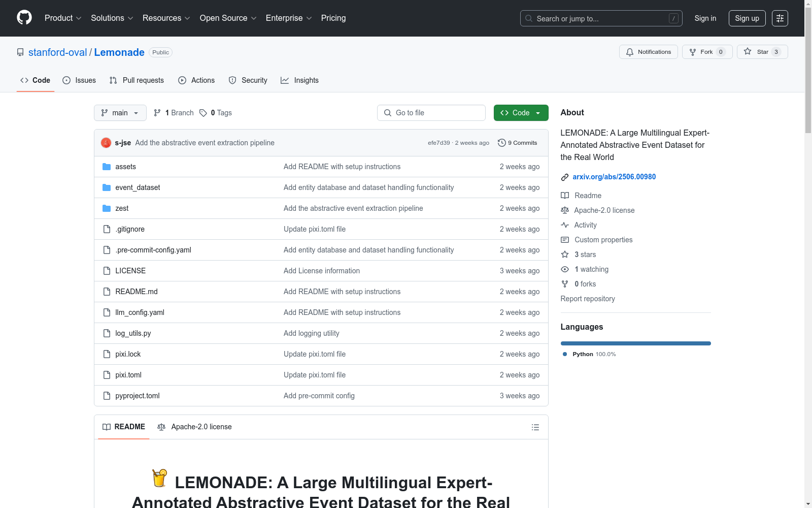Expand the Open Source menu
Screen dimensions: 812x508
tap(228, 18)
